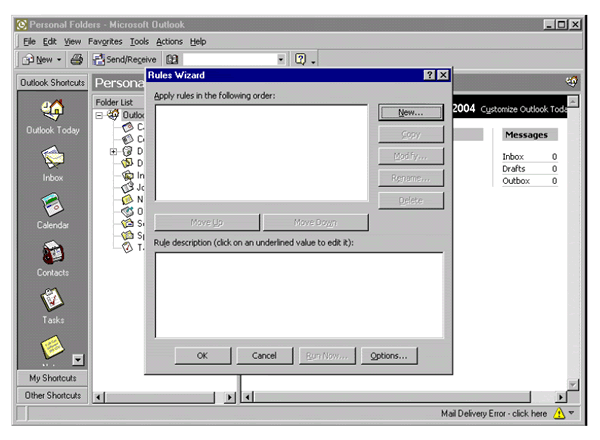Click the Print toolbar icon
The width and height of the screenshot is (600, 440).
point(77,59)
